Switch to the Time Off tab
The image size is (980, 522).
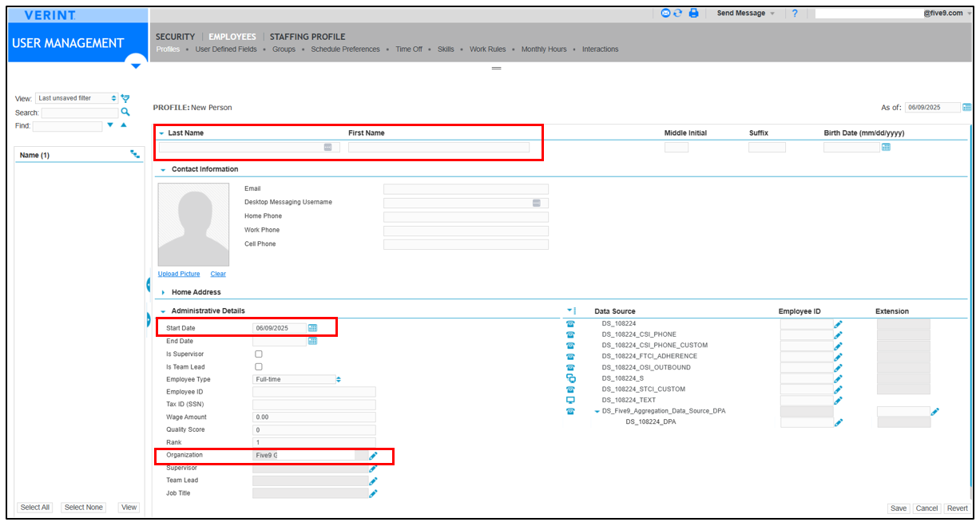(409, 49)
